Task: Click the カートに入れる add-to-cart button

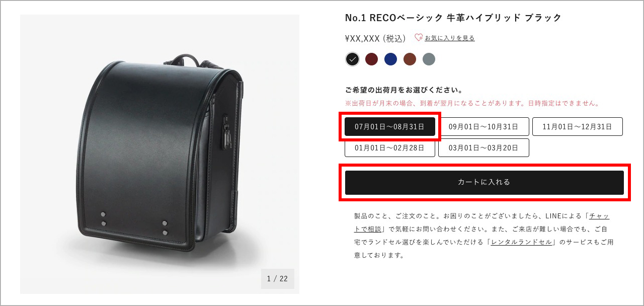Action: coord(484,182)
